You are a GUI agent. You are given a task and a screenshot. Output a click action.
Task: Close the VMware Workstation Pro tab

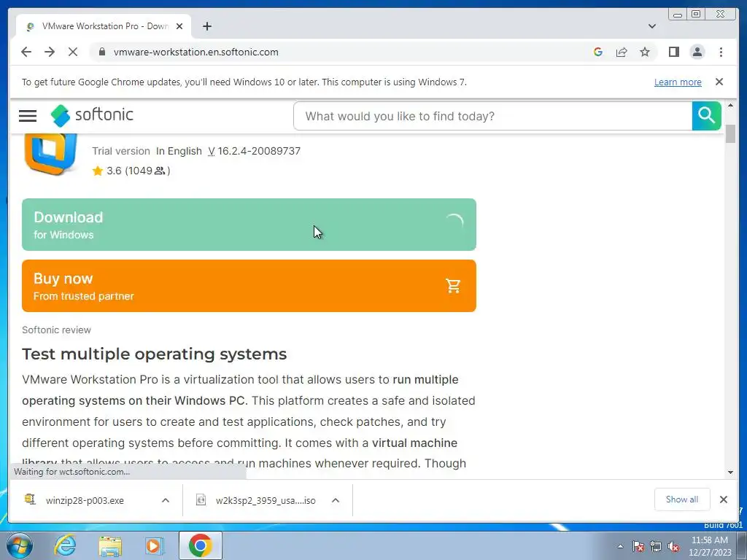click(179, 26)
